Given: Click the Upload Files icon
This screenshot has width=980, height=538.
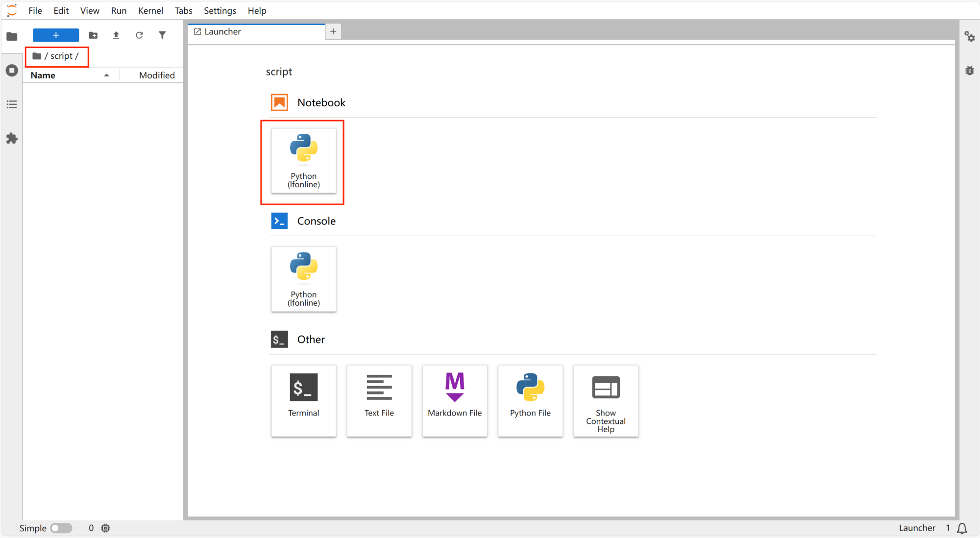Looking at the screenshot, I should 116,35.
